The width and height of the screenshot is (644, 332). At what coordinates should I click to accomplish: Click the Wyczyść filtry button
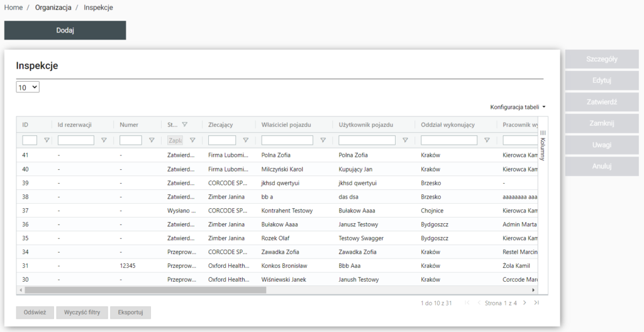82,313
